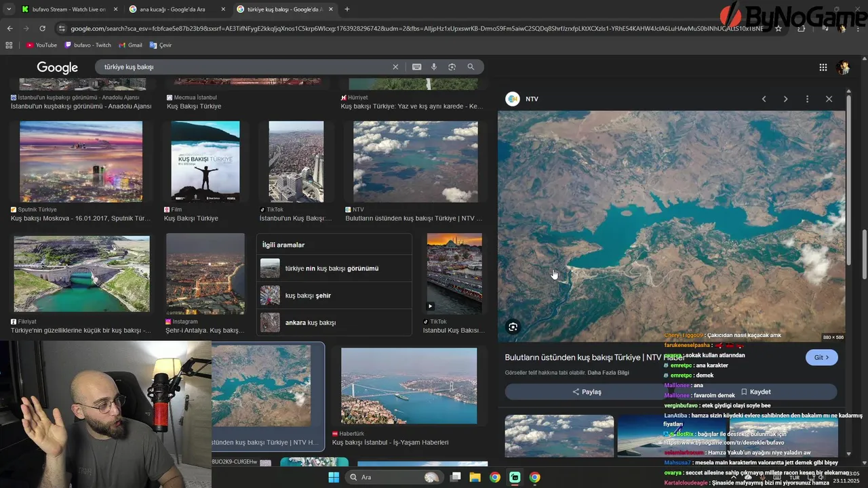Close the NTV image preview panel
The height and width of the screenshot is (488, 868).
pos(829,99)
